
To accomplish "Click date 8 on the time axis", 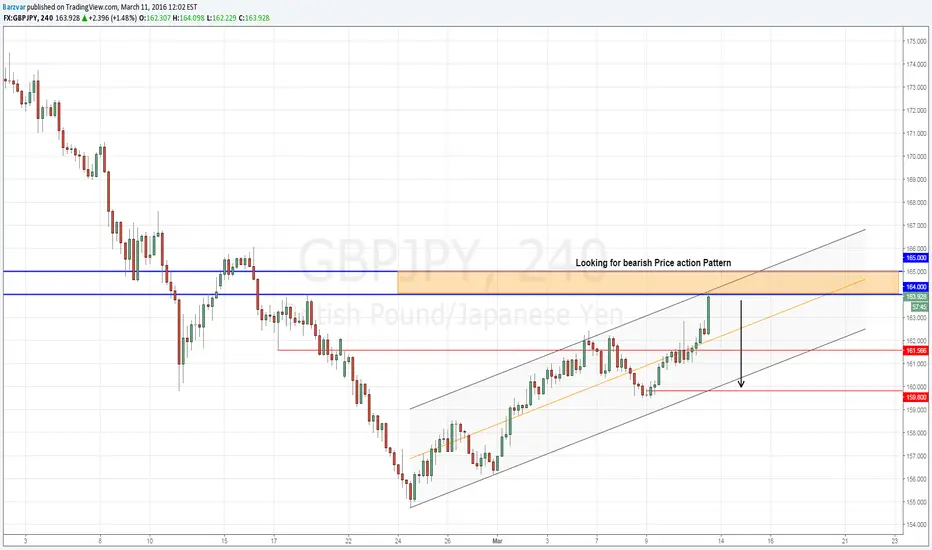I will [x=100, y=541].
